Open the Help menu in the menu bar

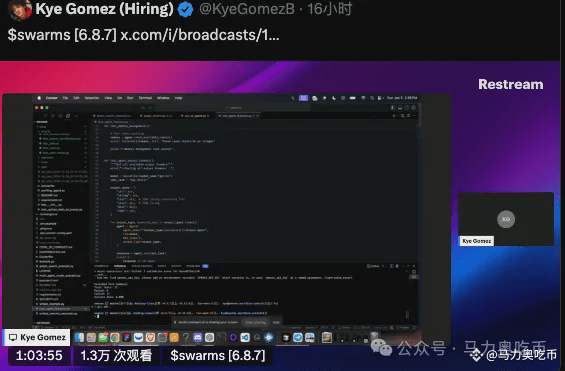click(x=178, y=98)
